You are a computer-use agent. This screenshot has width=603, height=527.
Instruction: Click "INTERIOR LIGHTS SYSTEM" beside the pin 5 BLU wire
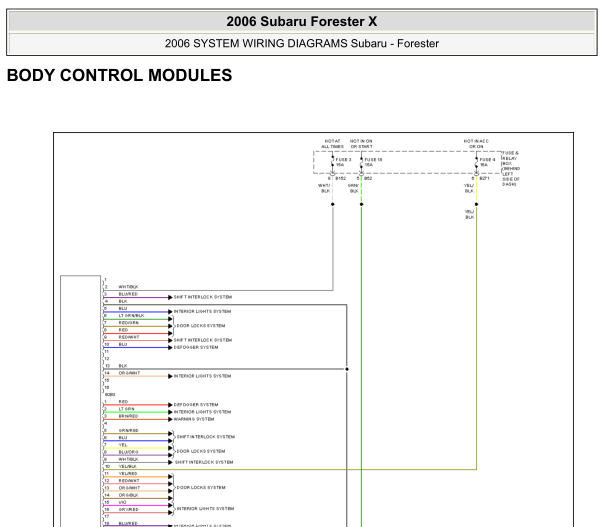pyautogui.click(x=202, y=312)
